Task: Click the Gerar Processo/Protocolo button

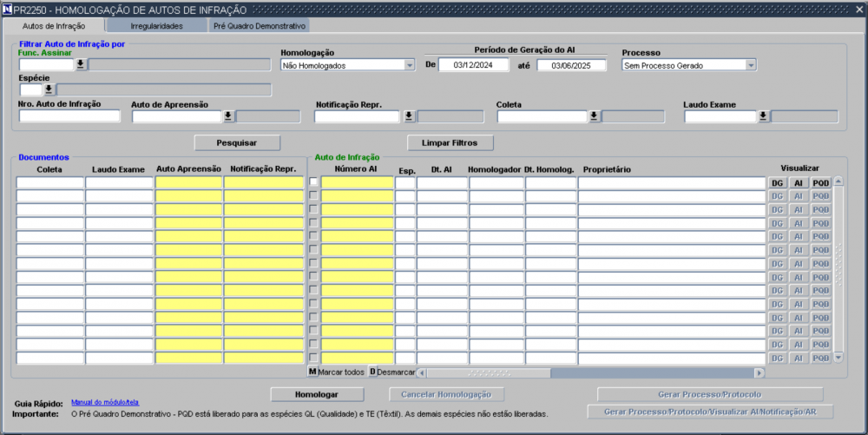Action: [x=710, y=394]
